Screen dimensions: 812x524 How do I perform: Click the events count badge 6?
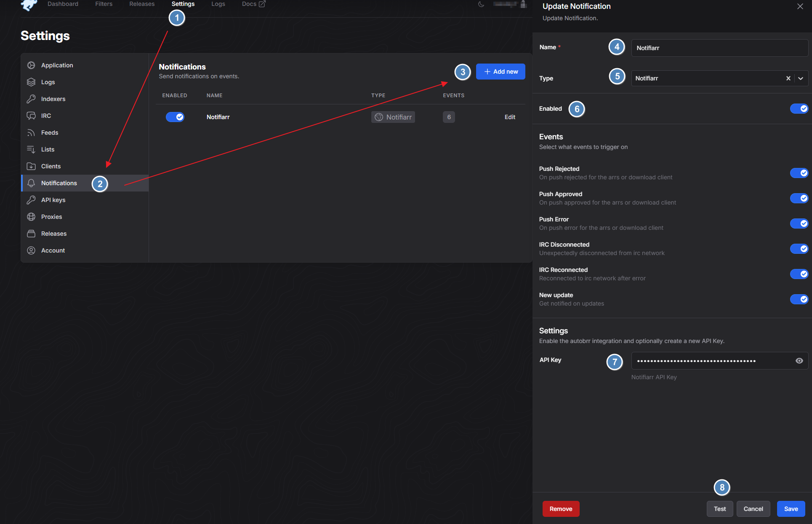(x=449, y=117)
